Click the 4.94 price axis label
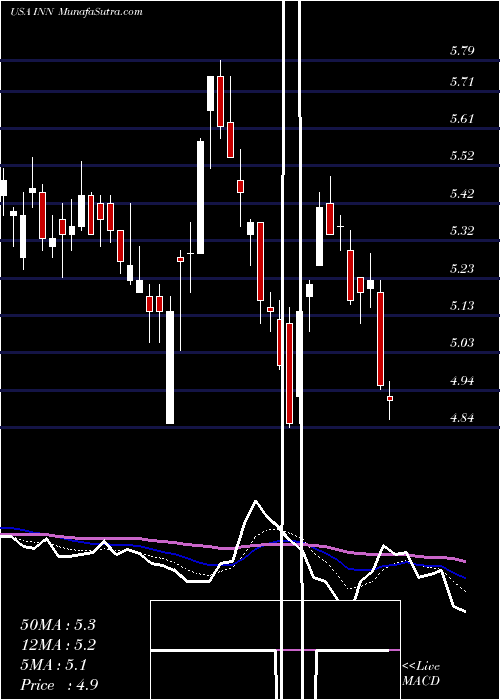 coord(462,381)
